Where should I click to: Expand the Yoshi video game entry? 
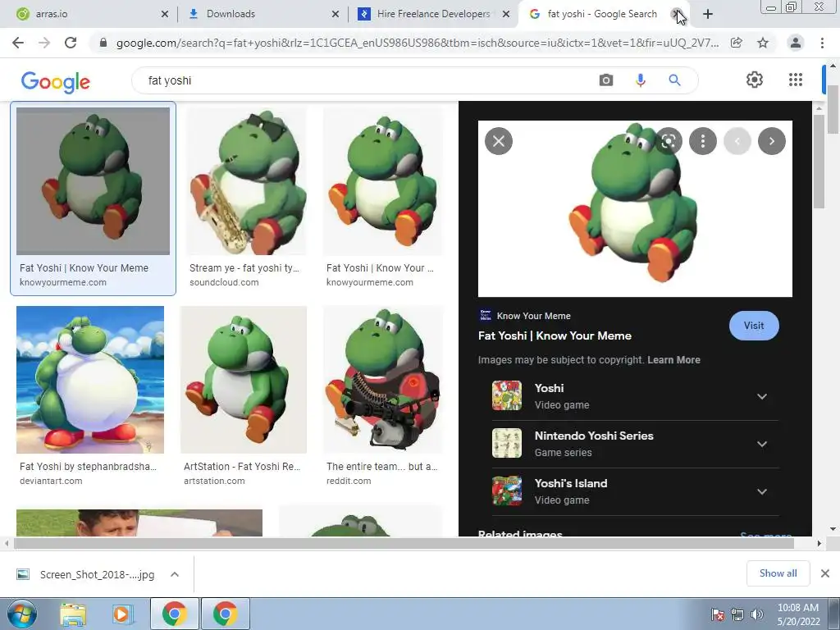762,396
